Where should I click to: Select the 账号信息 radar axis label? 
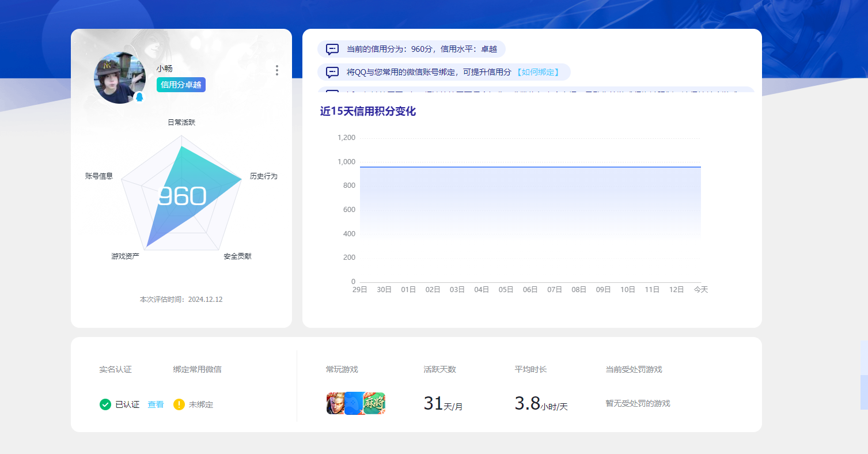pyautogui.click(x=99, y=176)
